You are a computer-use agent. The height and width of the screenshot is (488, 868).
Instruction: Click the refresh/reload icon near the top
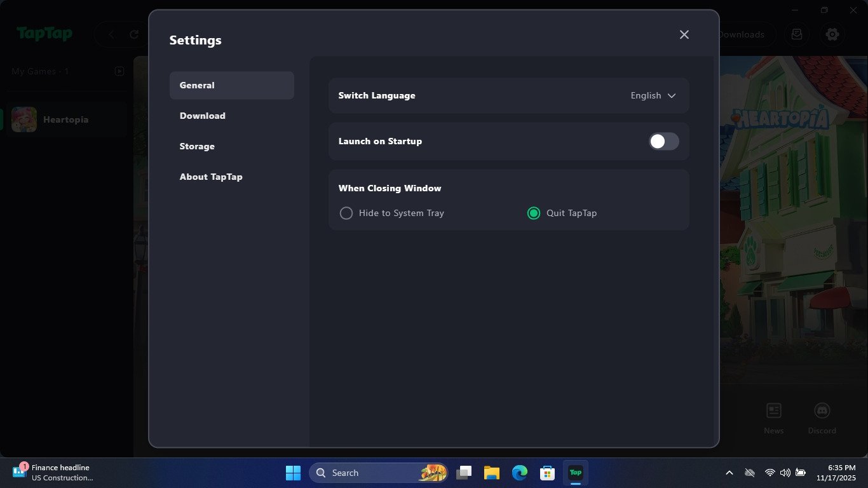tap(133, 34)
